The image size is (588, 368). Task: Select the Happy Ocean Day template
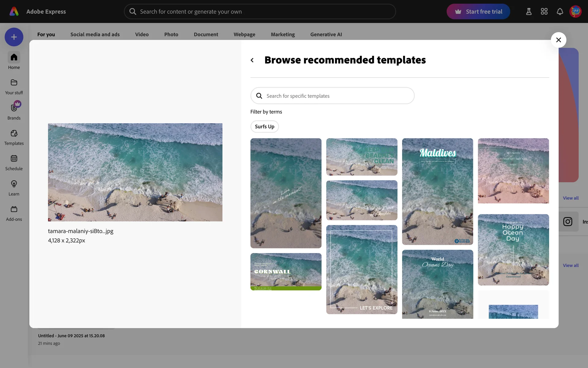click(x=513, y=250)
